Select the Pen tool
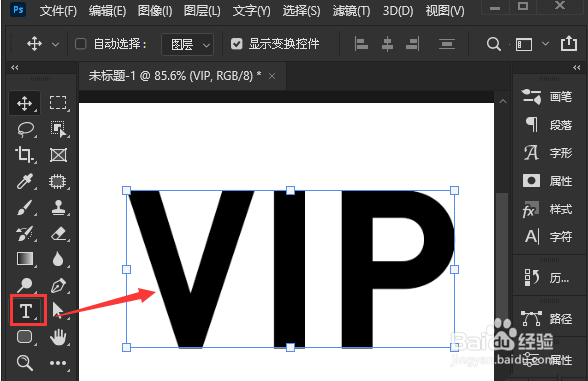Screen dimensions: 588x381 click(58, 285)
